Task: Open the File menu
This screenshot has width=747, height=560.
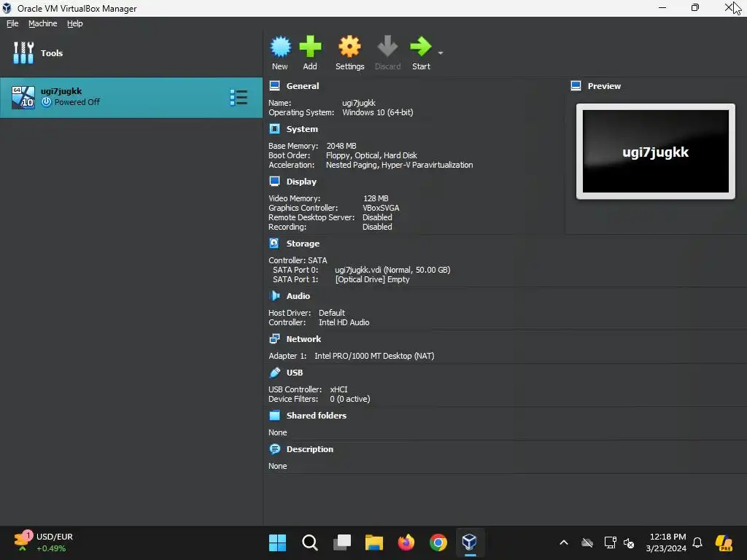Action: coord(12,23)
